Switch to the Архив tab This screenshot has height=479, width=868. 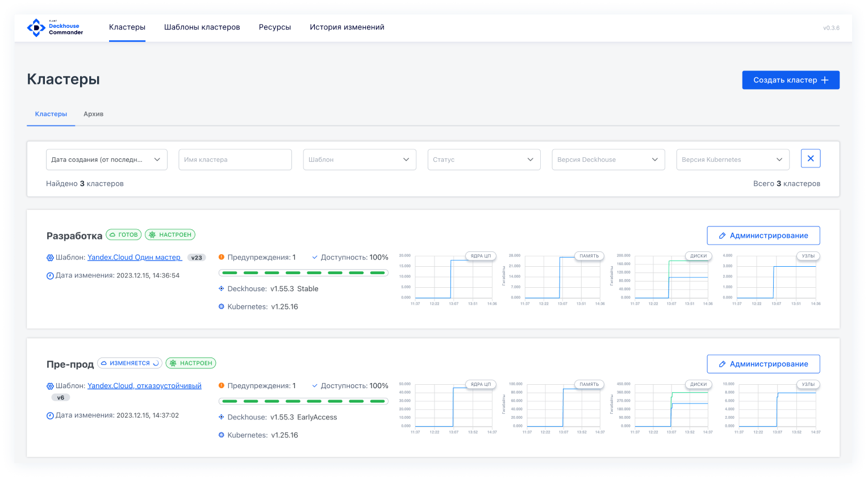[x=94, y=114]
